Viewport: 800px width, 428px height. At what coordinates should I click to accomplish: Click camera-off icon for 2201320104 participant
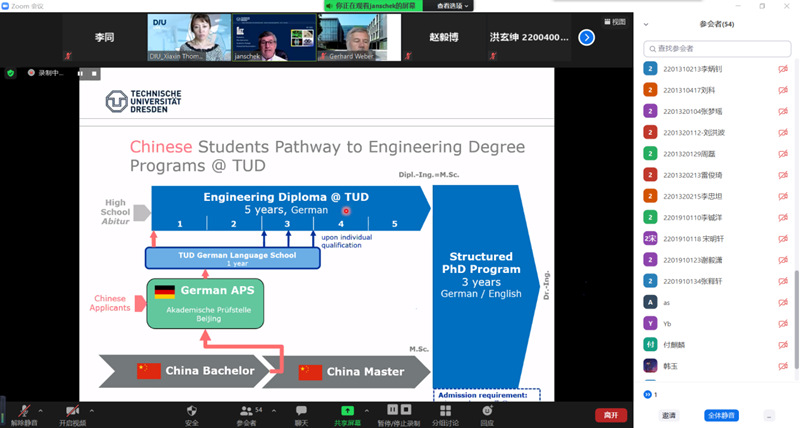783,111
